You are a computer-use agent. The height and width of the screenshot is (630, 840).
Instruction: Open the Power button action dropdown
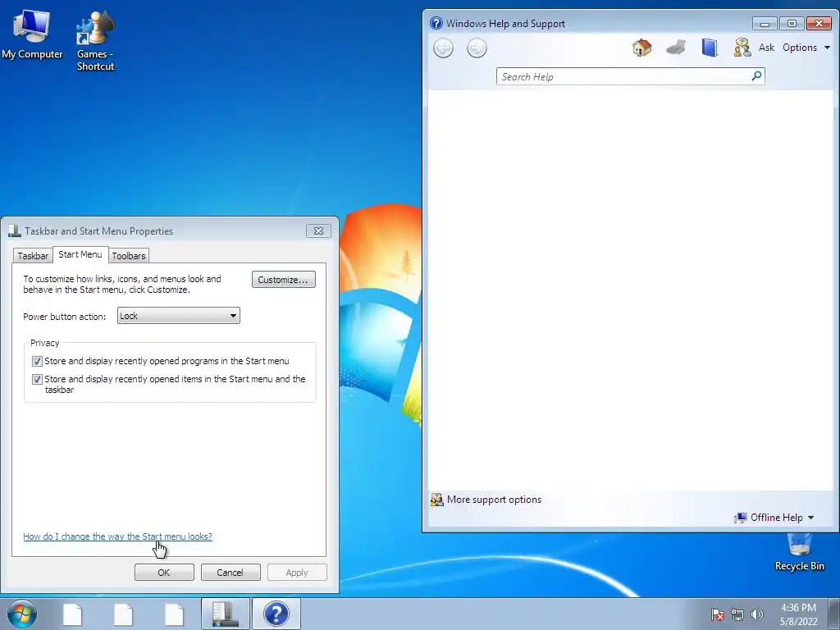coord(178,316)
